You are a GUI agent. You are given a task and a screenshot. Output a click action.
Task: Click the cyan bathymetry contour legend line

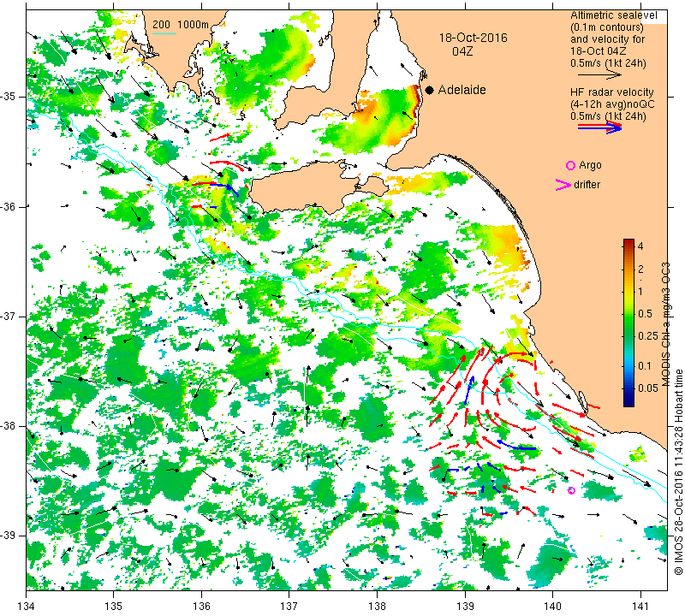[164, 33]
